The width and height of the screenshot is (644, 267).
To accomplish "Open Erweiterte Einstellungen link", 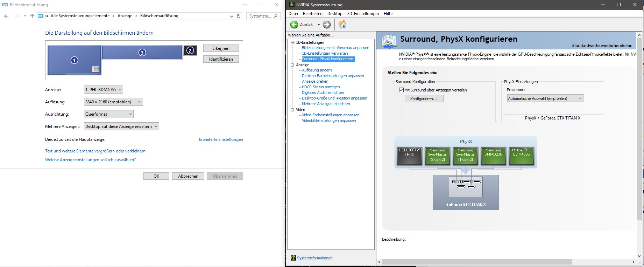I will [221, 139].
